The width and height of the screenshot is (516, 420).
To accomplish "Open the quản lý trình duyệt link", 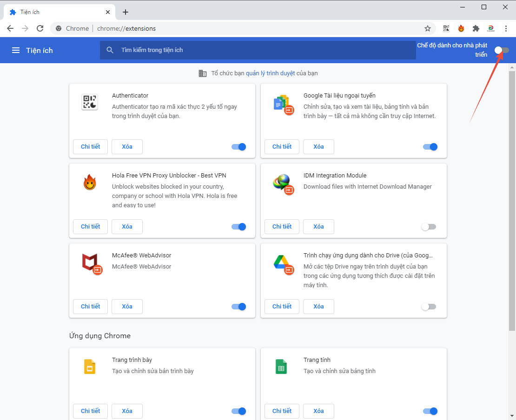I will point(270,73).
